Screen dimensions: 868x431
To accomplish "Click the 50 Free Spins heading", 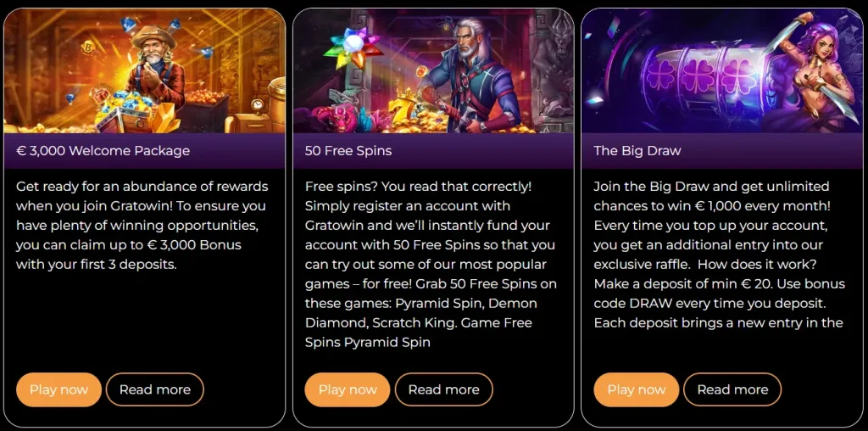I will [x=348, y=151].
